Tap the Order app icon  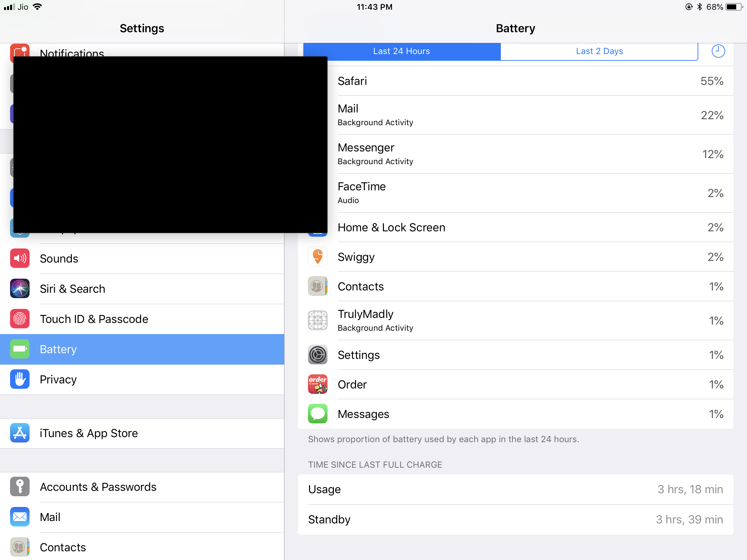[x=317, y=384]
